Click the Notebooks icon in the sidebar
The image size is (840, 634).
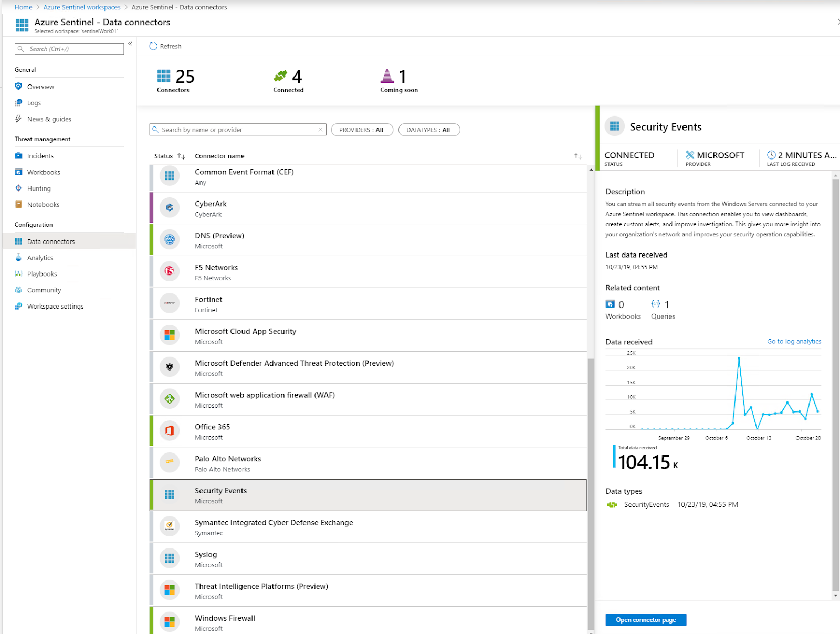point(18,205)
